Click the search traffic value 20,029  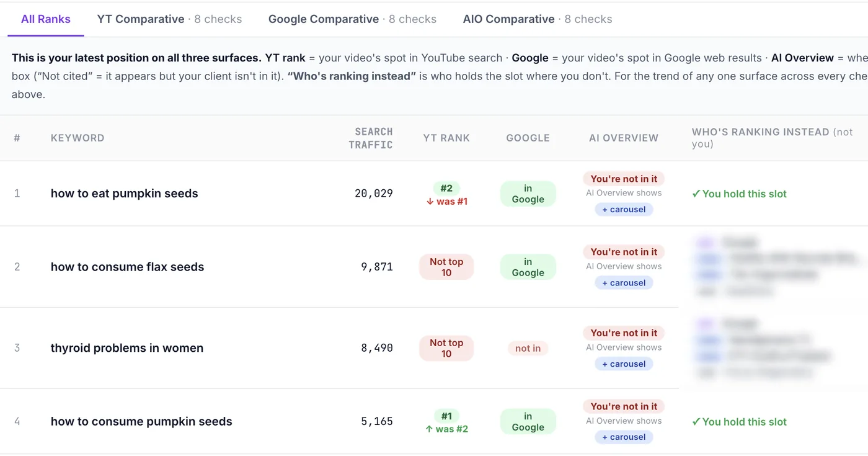(374, 194)
